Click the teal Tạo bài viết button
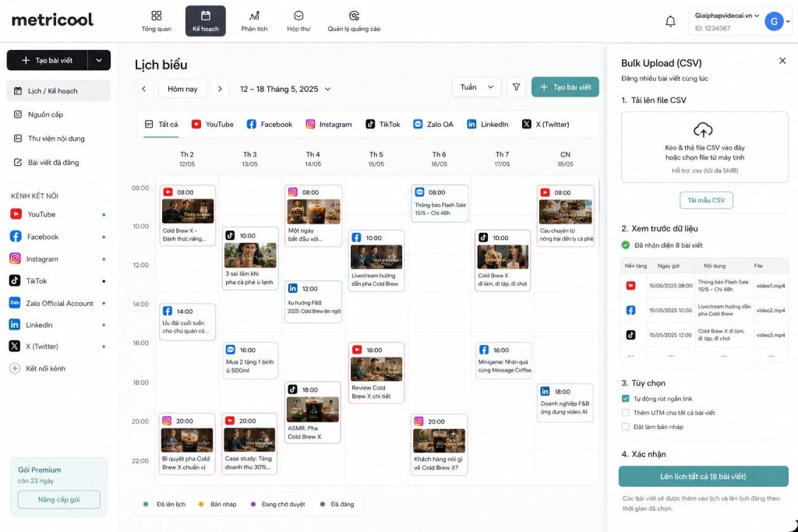Screen dimensions: 798x532 [565, 87]
